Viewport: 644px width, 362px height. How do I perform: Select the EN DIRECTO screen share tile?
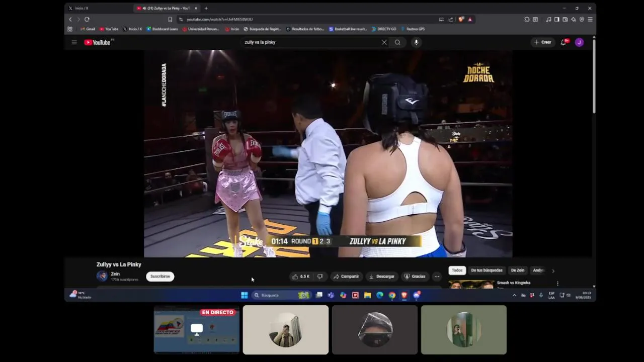pyautogui.click(x=197, y=329)
